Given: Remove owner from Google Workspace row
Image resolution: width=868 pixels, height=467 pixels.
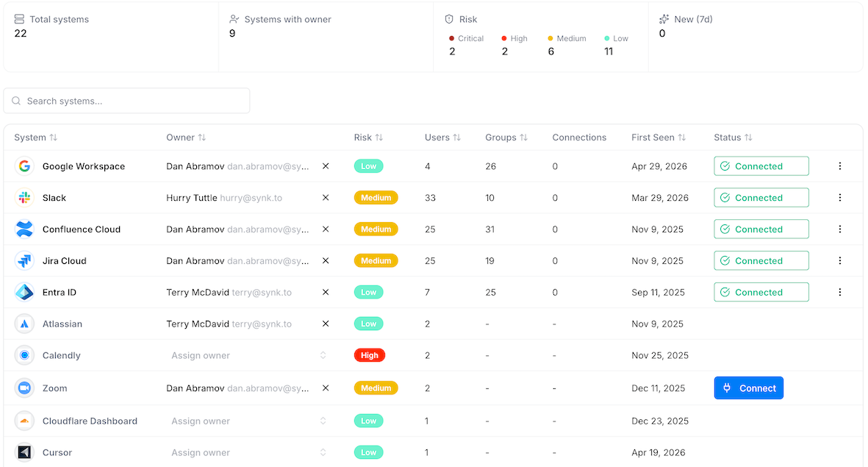Looking at the screenshot, I should 326,166.
